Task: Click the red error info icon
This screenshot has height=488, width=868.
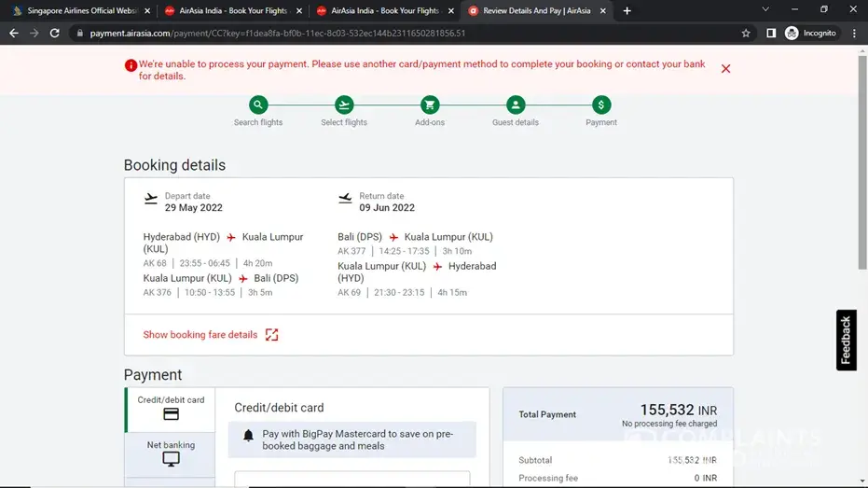Action: click(x=131, y=65)
